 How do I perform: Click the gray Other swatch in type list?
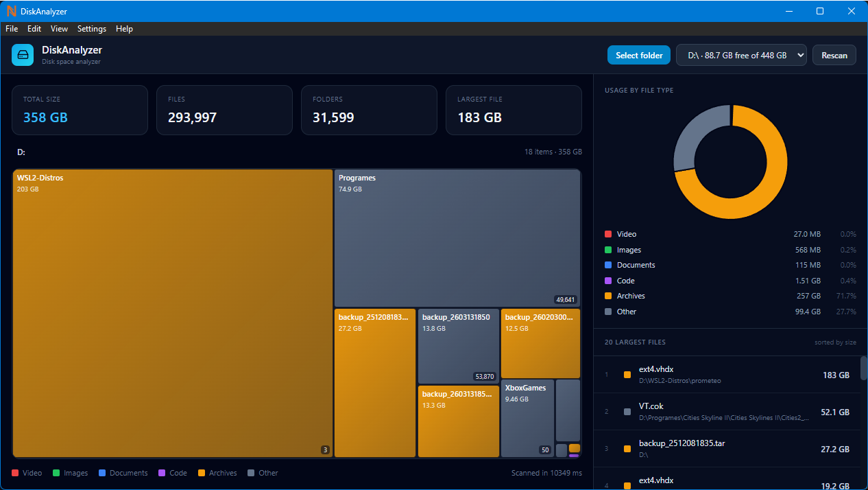tap(608, 312)
